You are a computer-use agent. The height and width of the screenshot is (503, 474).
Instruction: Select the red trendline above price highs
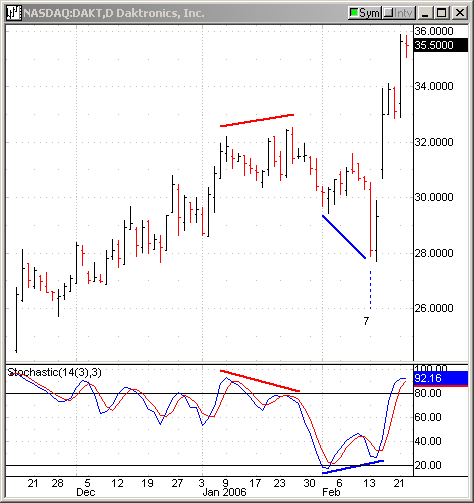257,120
